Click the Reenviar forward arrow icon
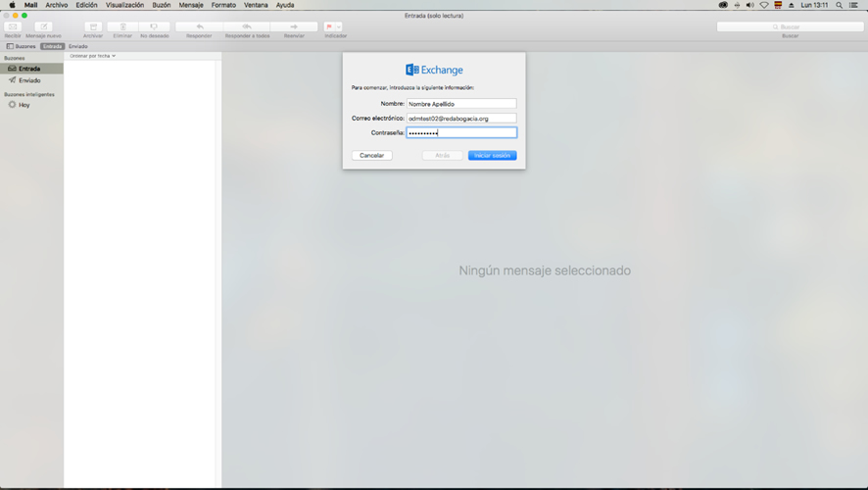 click(294, 26)
